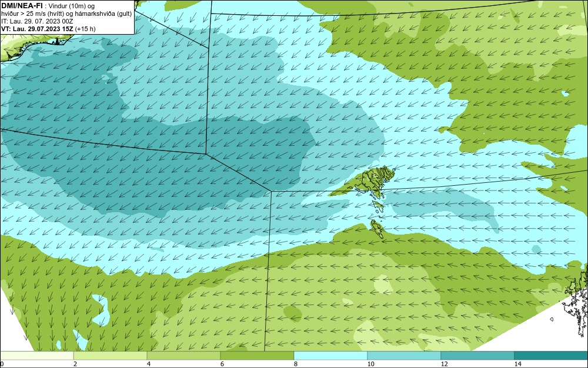This screenshot has width=588, height=368.
Task: Click the southernmost Faroe island (Suðuroy)
Action: tap(376, 228)
